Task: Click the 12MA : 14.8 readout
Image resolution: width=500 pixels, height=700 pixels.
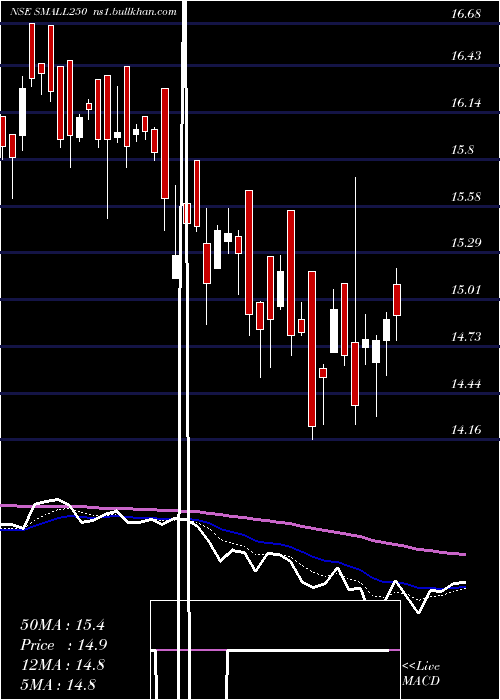Action: [x=62, y=665]
